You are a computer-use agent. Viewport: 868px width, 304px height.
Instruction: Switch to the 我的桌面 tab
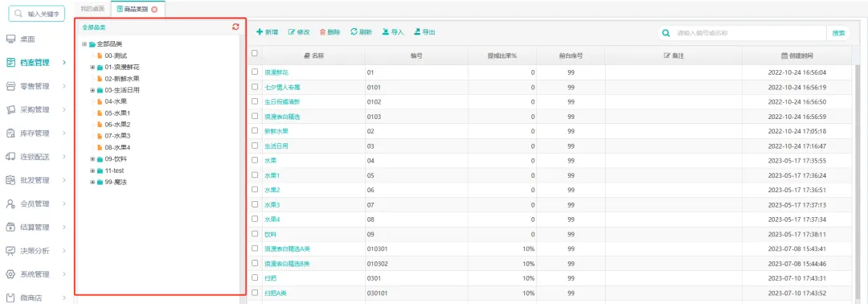click(x=92, y=10)
